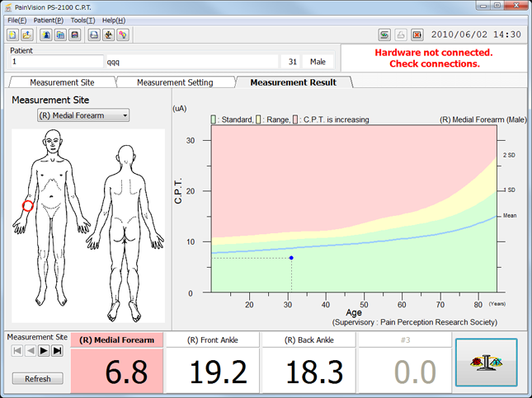Click the patient name field showing qqq
Image resolution: width=532 pixels, height=398 pixels.
[192, 62]
